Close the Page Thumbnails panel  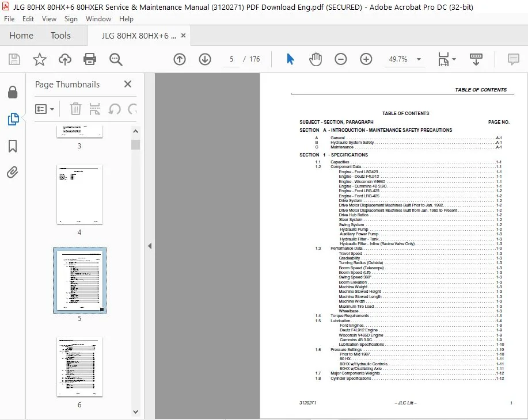128,84
